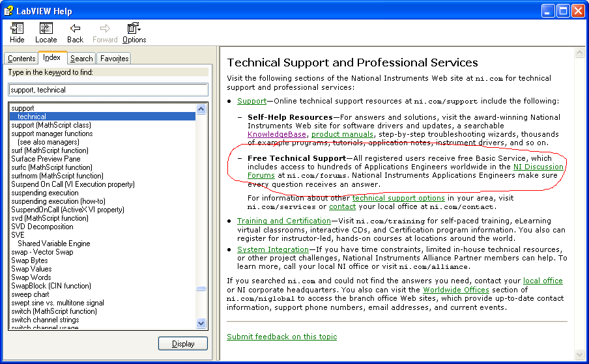589x364 pixels.
Task: Select 'swap - Vector Swap' entry
Action: click(x=42, y=252)
